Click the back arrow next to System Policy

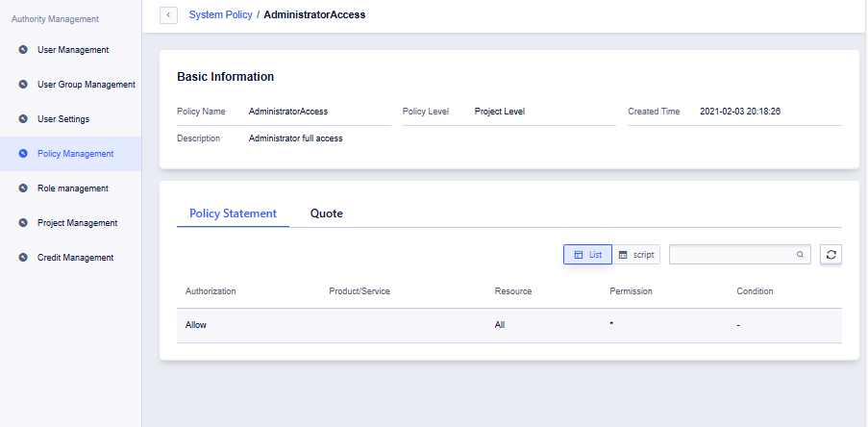pyautogui.click(x=168, y=15)
